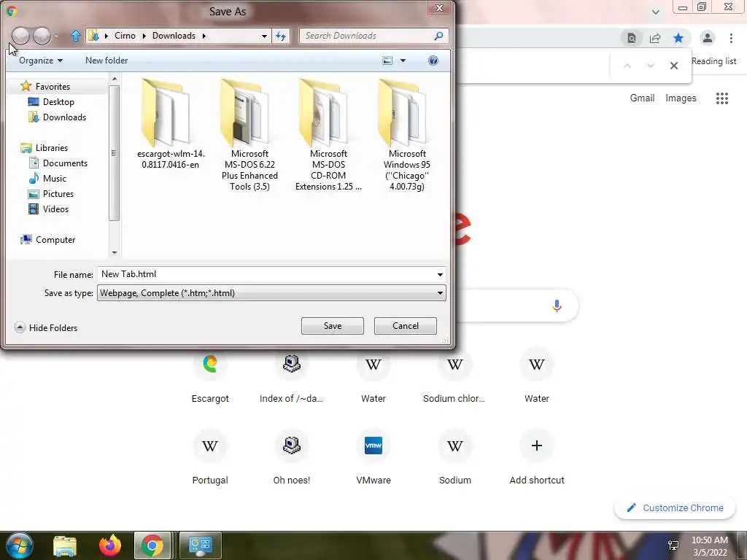747x560 pixels.
Task: Open the Save As help button
Action: [x=433, y=61]
